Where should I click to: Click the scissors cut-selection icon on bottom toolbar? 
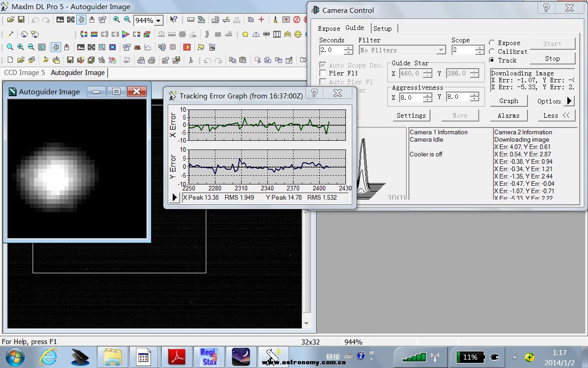pos(258,60)
